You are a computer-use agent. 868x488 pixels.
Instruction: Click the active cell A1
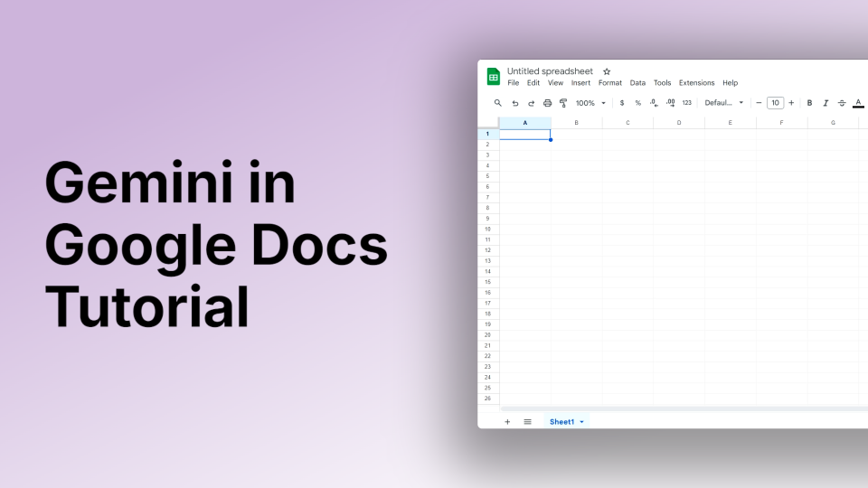click(524, 135)
